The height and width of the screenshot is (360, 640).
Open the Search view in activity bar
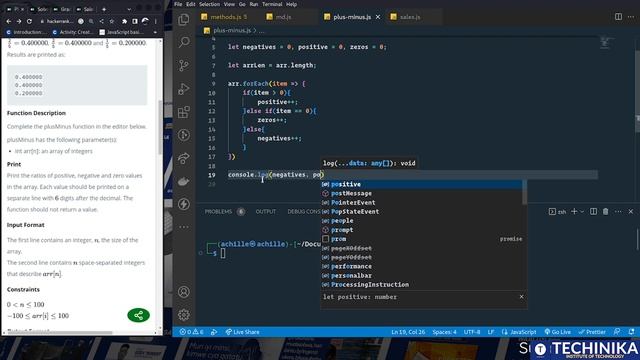coord(184,42)
